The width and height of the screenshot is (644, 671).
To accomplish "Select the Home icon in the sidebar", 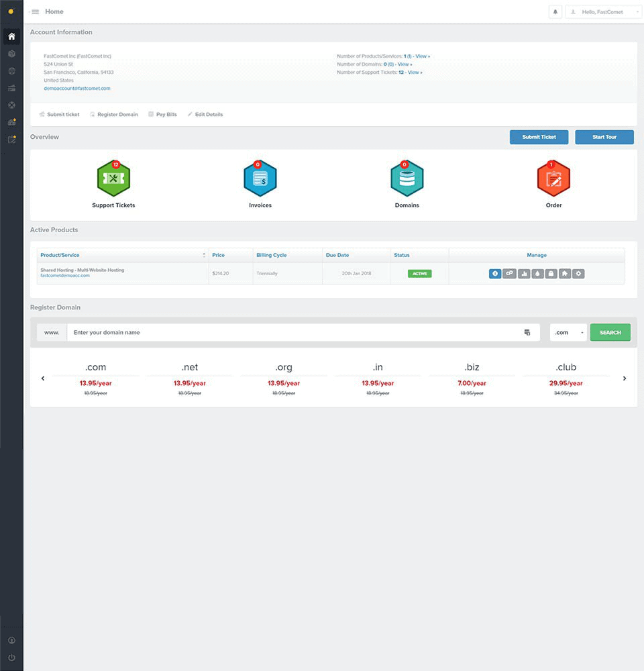I will [x=11, y=37].
